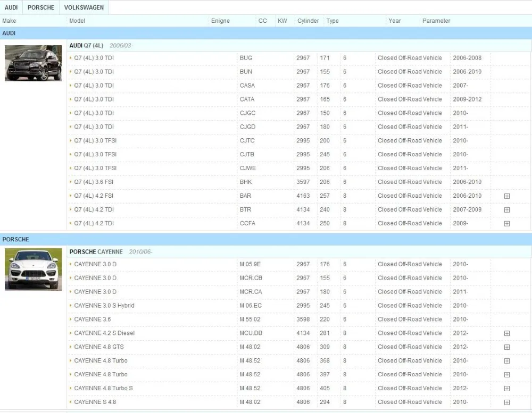
Task: Switch to the VOLKSWAGEN tab
Action: click(84, 7)
